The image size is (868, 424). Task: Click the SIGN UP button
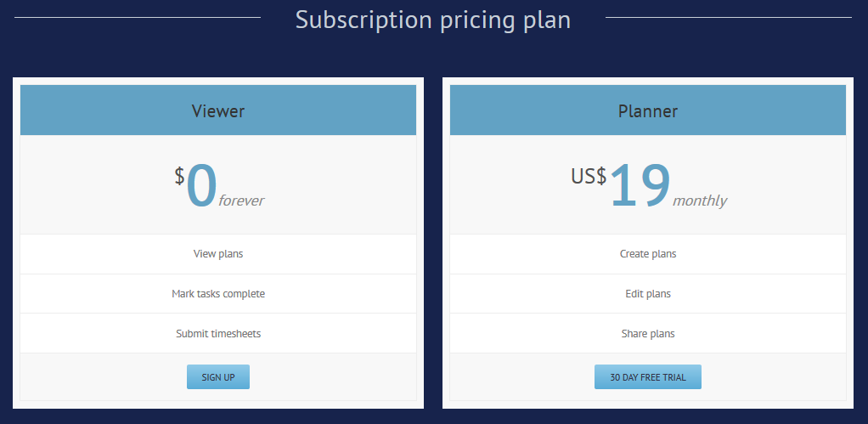point(218,377)
